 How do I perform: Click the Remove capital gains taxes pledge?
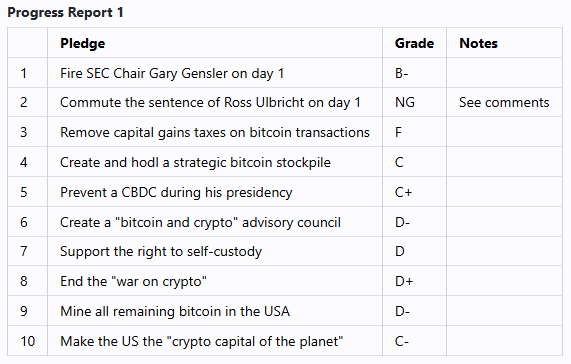[x=215, y=132]
